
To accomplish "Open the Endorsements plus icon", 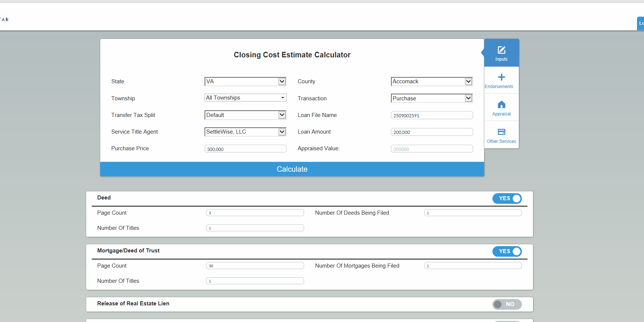I will point(502,77).
